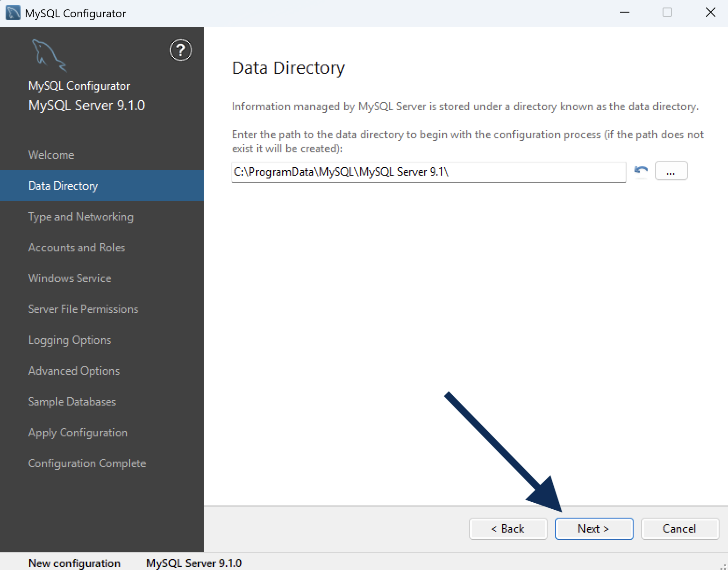Proceed with the Next button

(594, 528)
